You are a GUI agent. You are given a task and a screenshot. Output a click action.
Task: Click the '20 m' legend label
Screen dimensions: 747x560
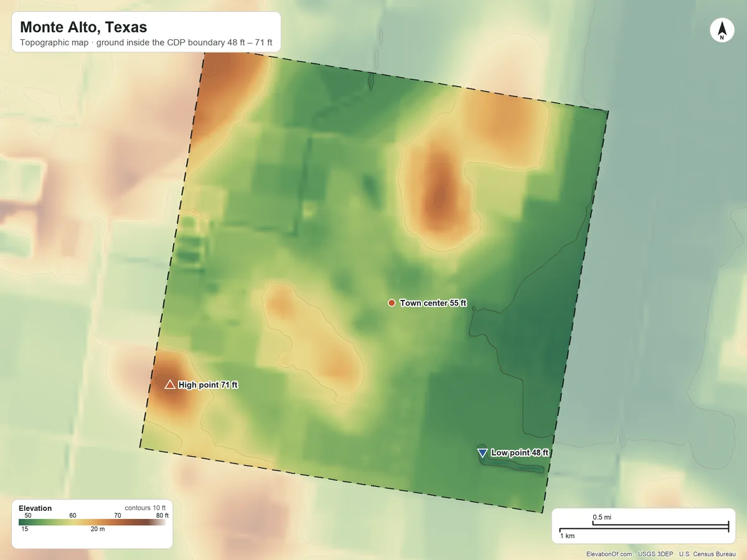click(98, 530)
